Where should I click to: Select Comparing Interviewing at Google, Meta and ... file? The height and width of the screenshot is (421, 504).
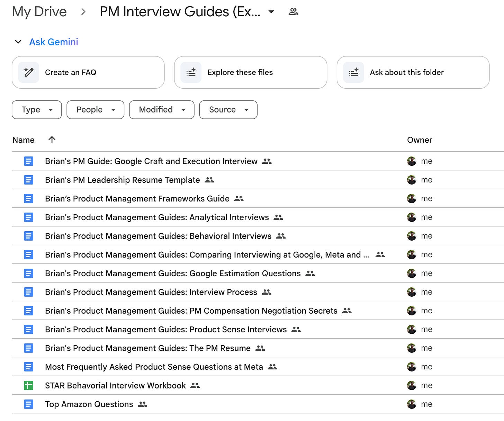pyautogui.click(x=207, y=254)
